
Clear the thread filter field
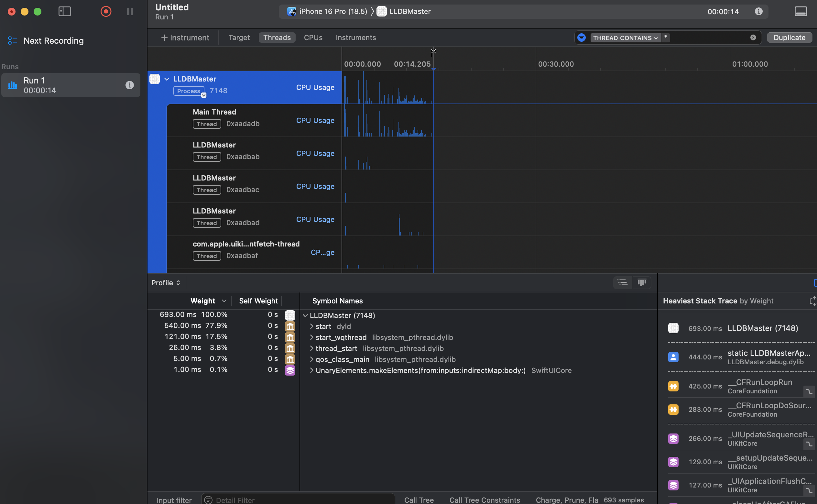click(753, 37)
